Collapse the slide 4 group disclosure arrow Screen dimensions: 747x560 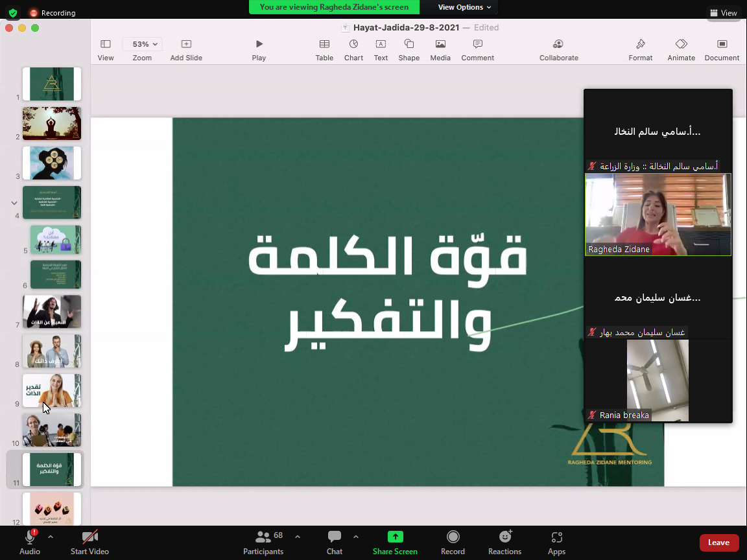14,203
